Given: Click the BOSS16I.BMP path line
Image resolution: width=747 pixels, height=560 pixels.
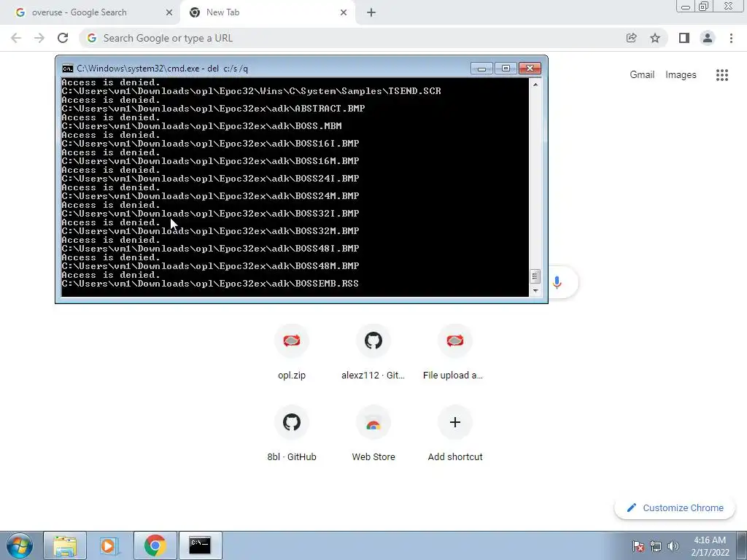Looking at the screenshot, I should pos(210,144).
